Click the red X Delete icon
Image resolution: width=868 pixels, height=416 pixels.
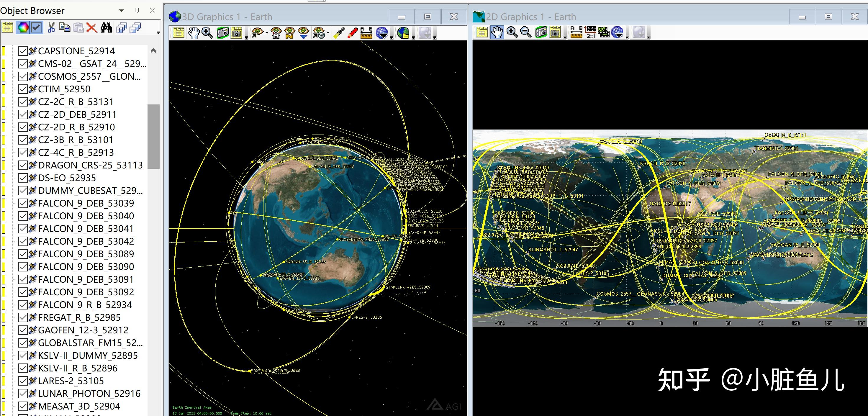tap(91, 28)
